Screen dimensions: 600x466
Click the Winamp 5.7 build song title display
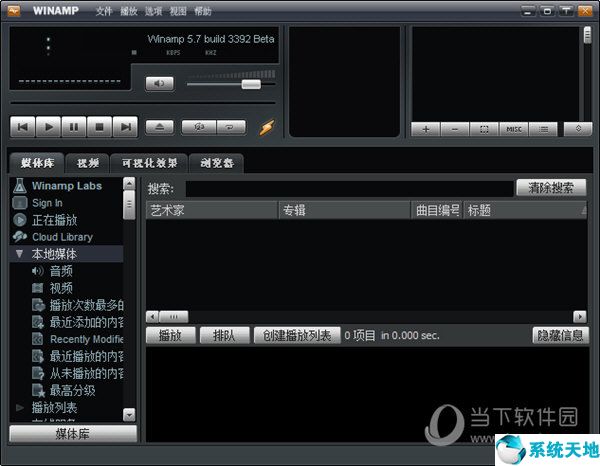(x=211, y=39)
